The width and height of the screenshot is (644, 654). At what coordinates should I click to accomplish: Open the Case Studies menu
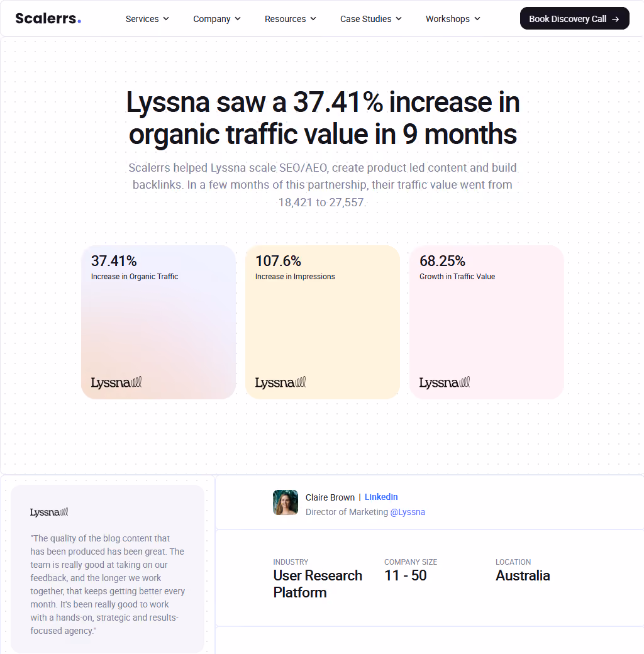(x=371, y=19)
